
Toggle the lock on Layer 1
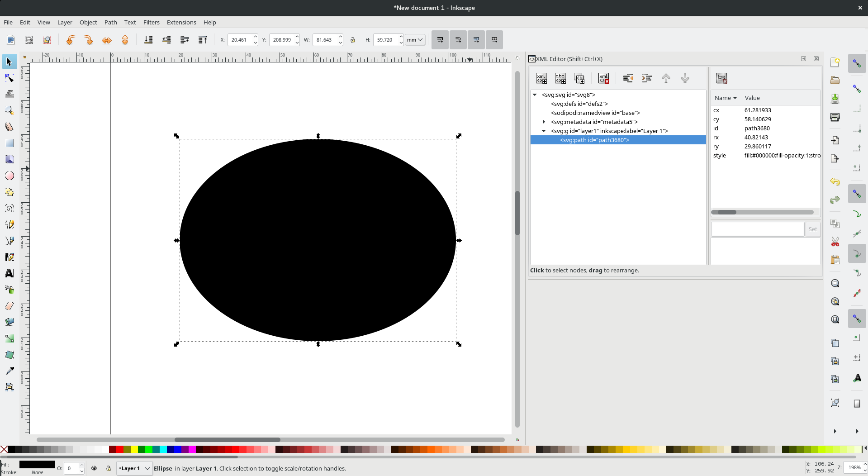click(x=108, y=468)
